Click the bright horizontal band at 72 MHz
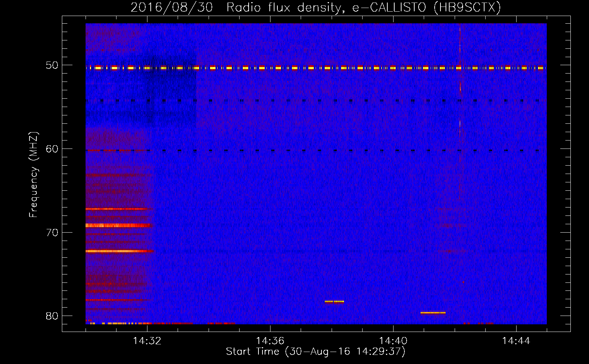This screenshot has height=364, width=589. [x=120, y=251]
